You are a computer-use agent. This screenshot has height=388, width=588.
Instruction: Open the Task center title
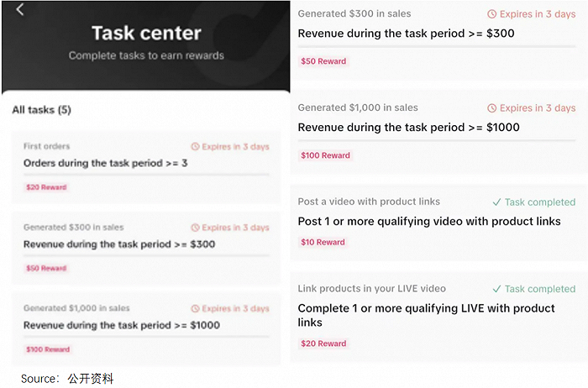pyautogui.click(x=146, y=34)
